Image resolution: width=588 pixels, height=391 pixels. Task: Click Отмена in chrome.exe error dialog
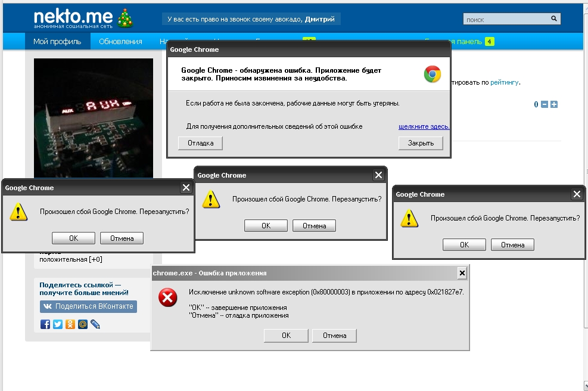334,336
